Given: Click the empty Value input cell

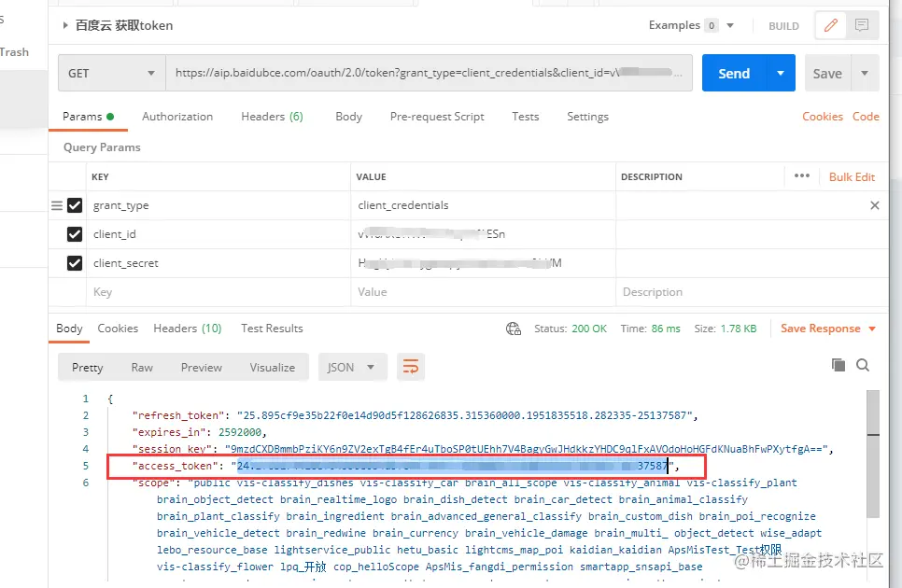Looking at the screenshot, I should pyautogui.click(x=484, y=292).
